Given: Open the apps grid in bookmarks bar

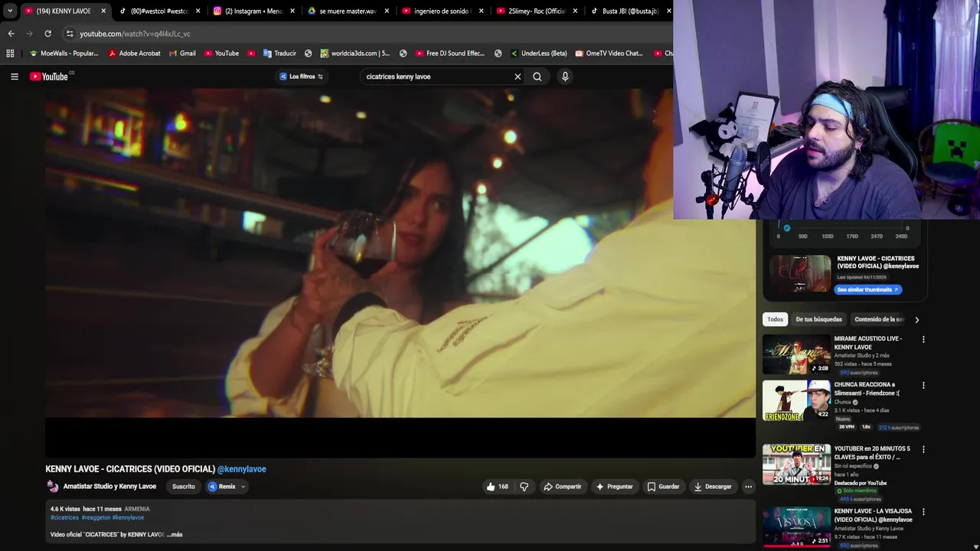Looking at the screenshot, I should [10, 54].
